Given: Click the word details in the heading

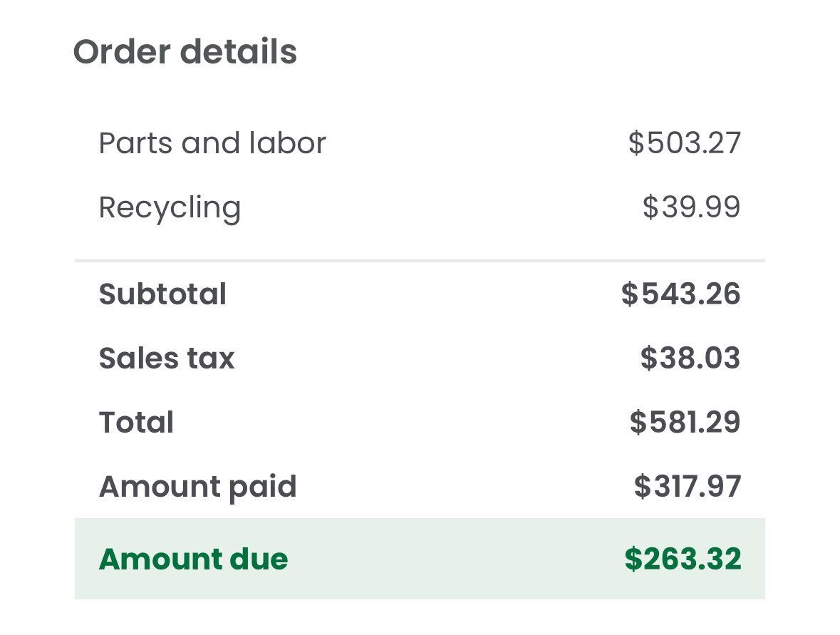Looking at the screenshot, I should (x=239, y=52).
